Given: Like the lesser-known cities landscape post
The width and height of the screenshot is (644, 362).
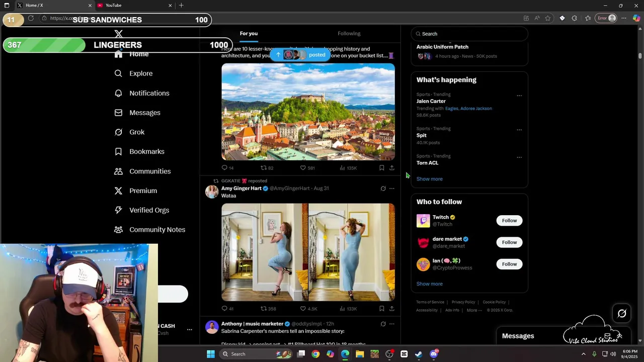Looking at the screenshot, I should [x=303, y=168].
